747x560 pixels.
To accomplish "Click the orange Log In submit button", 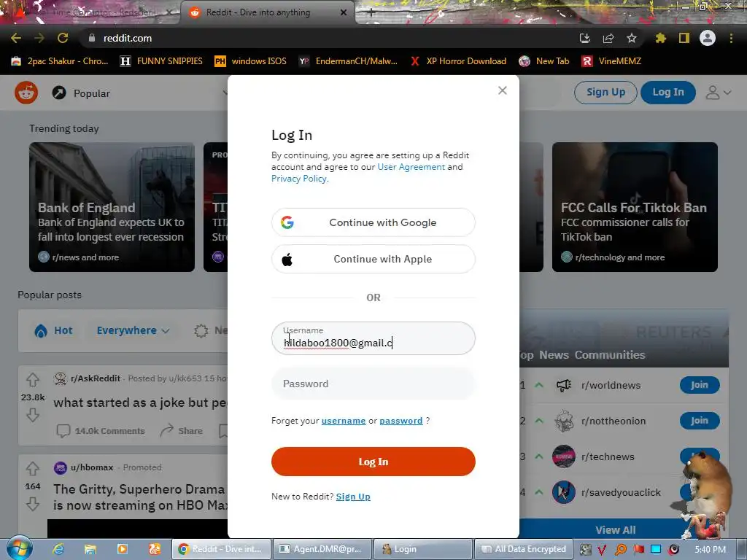I will pos(373,462).
